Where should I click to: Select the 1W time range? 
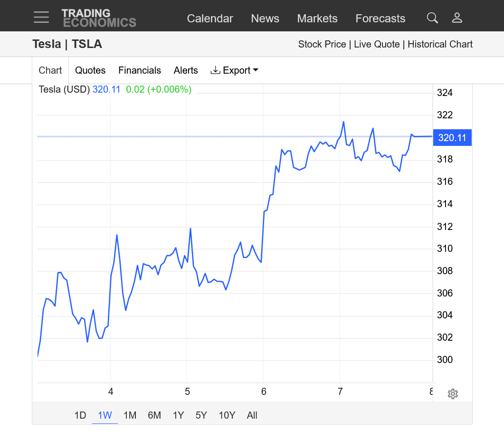[x=105, y=415]
